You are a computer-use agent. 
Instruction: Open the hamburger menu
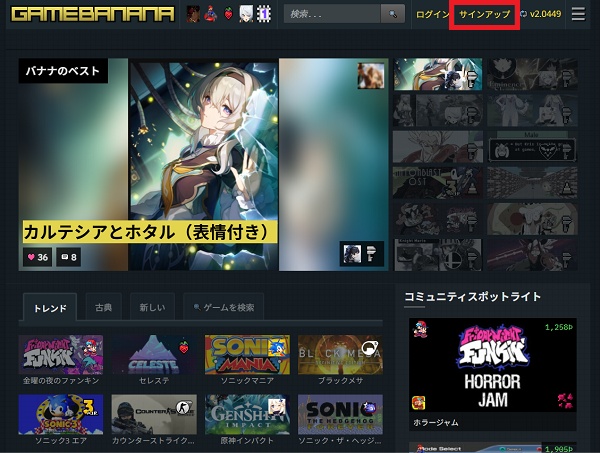[578, 14]
